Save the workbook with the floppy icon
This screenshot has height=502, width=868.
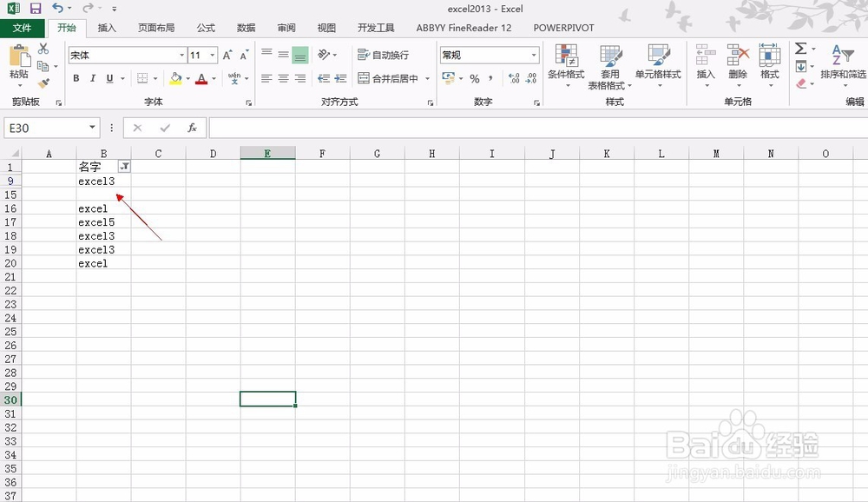click(x=36, y=9)
